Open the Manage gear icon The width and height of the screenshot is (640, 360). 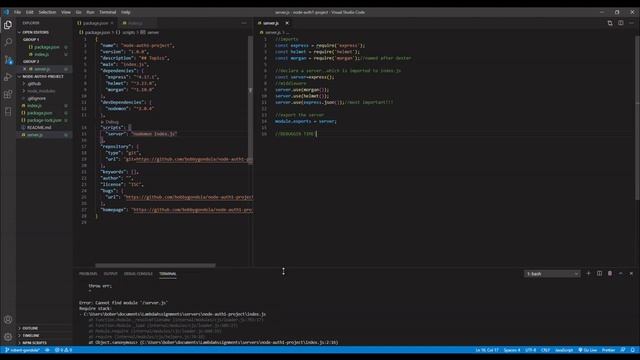point(8,337)
